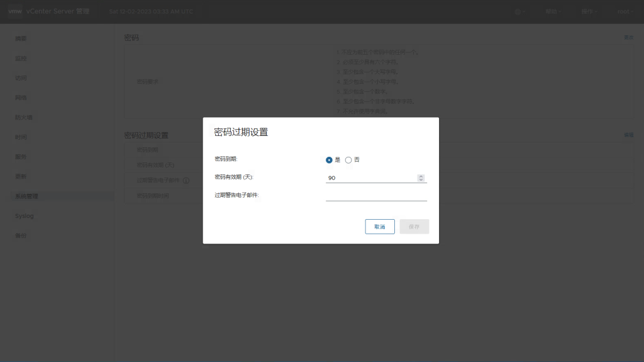
Task: Open 时间 in the sidebar
Action: pyautogui.click(x=21, y=137)
